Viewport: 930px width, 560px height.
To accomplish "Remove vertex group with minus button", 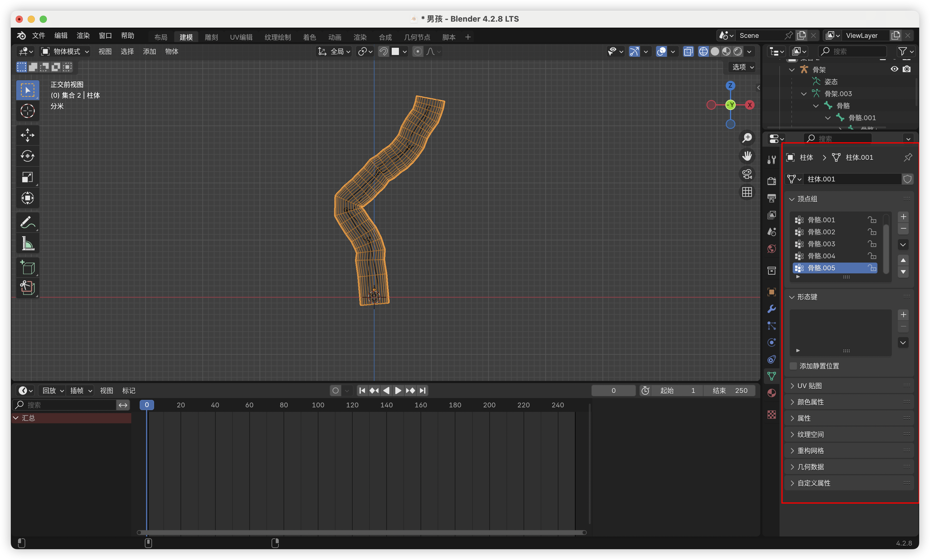I will click(x=903, y=229).
